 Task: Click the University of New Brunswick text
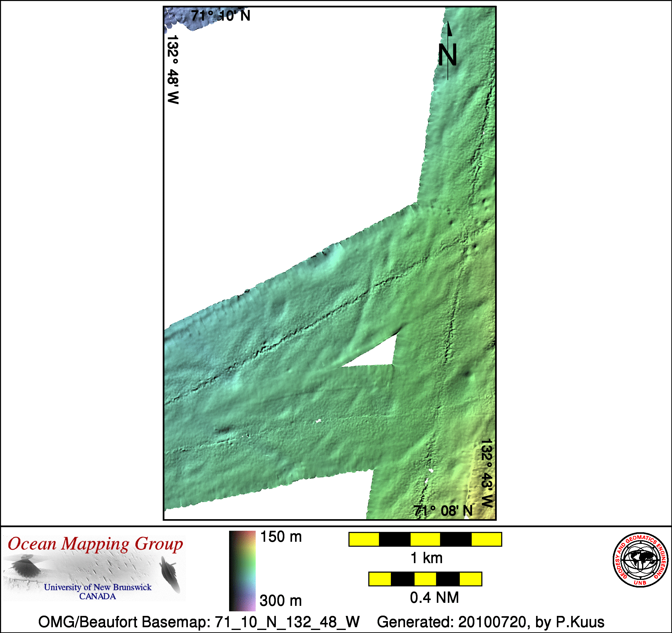pyautogui.click(x=98, y=588)
